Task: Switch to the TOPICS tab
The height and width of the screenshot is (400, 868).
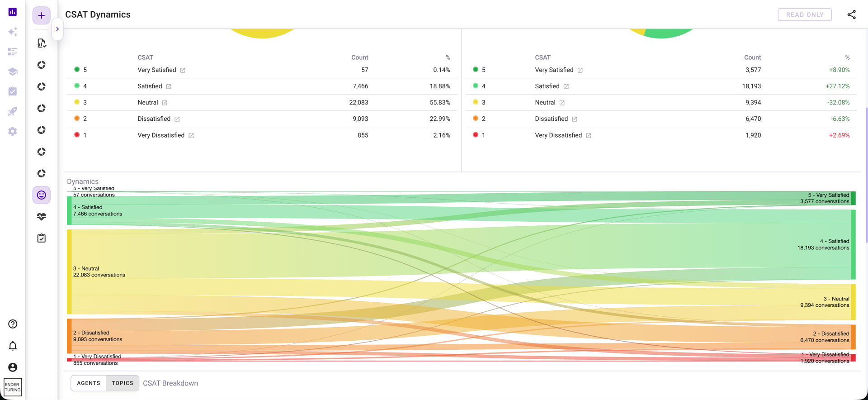Action: coord(123,383)
